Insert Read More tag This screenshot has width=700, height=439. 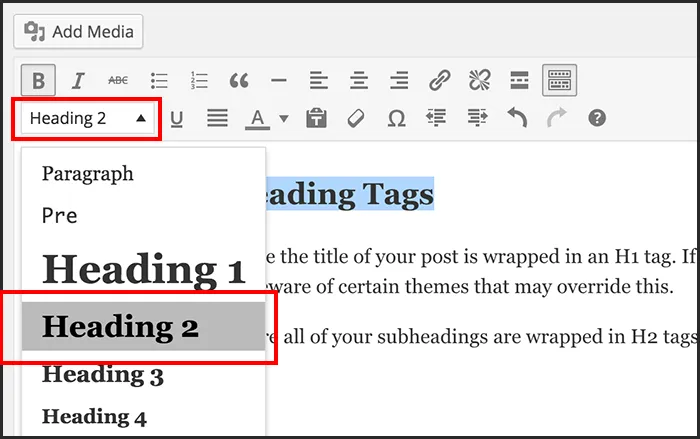tap(519, 81)
